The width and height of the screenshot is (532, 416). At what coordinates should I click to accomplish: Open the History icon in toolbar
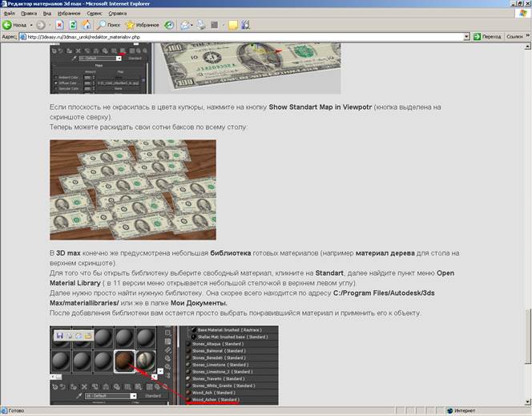pos(169,25)
